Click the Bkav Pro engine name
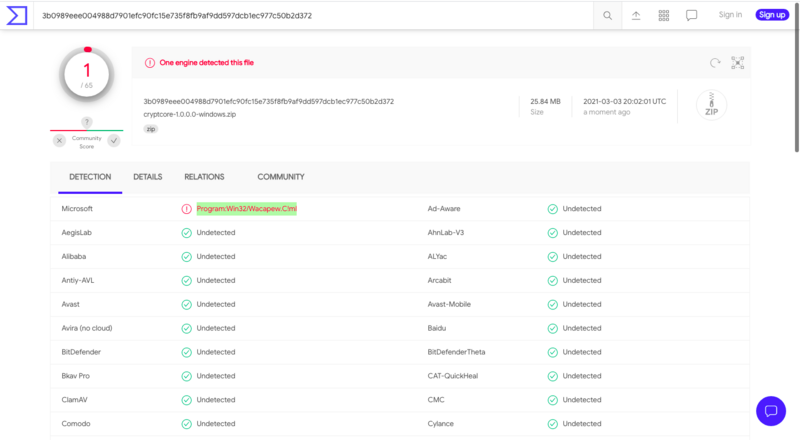Viewport: 800px width, 440px height. pos(76,376)
